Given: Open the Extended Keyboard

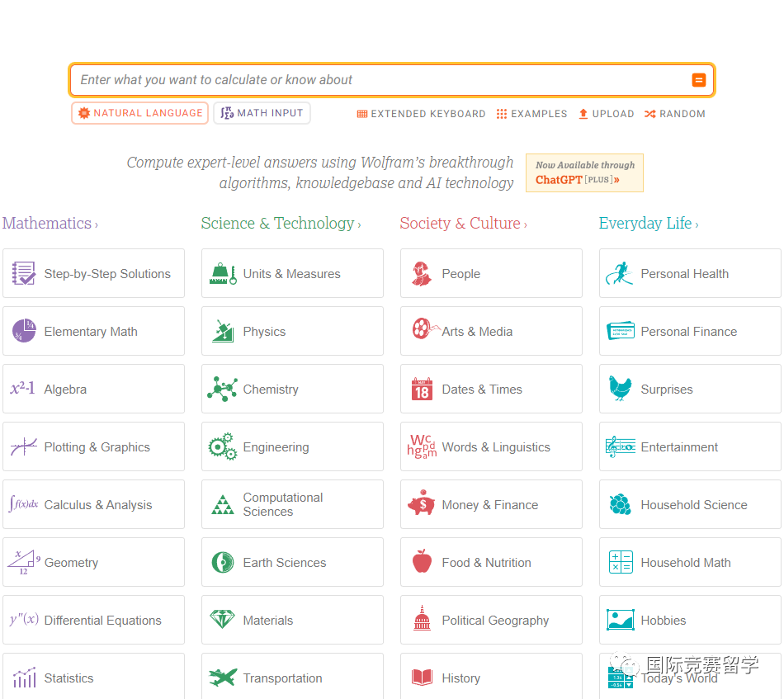Looking at the screenshot, I should [x=421, y=114].
